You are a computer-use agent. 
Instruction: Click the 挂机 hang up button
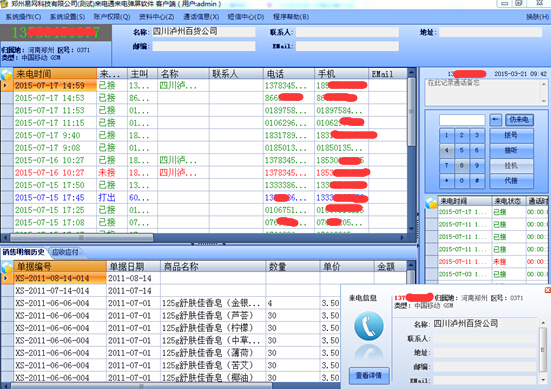click(x=511, y=166)
